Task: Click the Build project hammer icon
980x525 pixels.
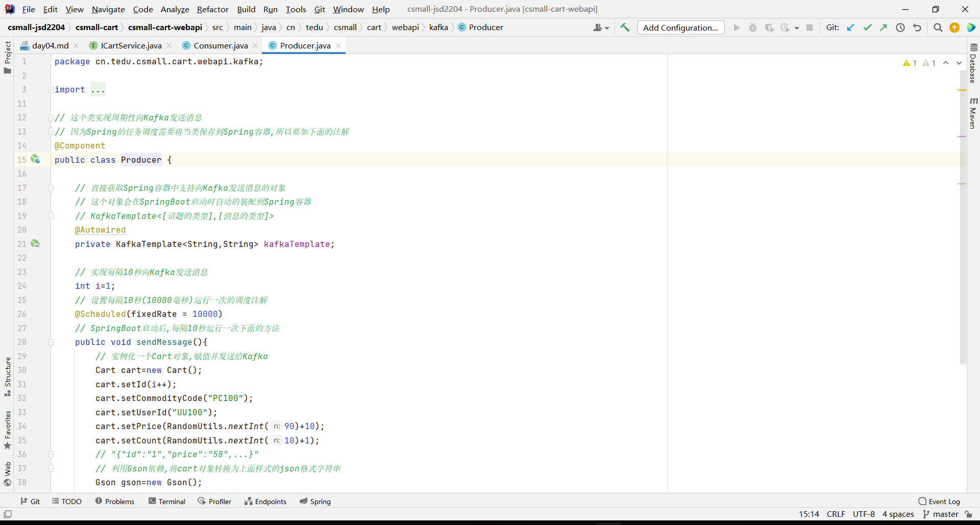Action: tap(625, 28)
